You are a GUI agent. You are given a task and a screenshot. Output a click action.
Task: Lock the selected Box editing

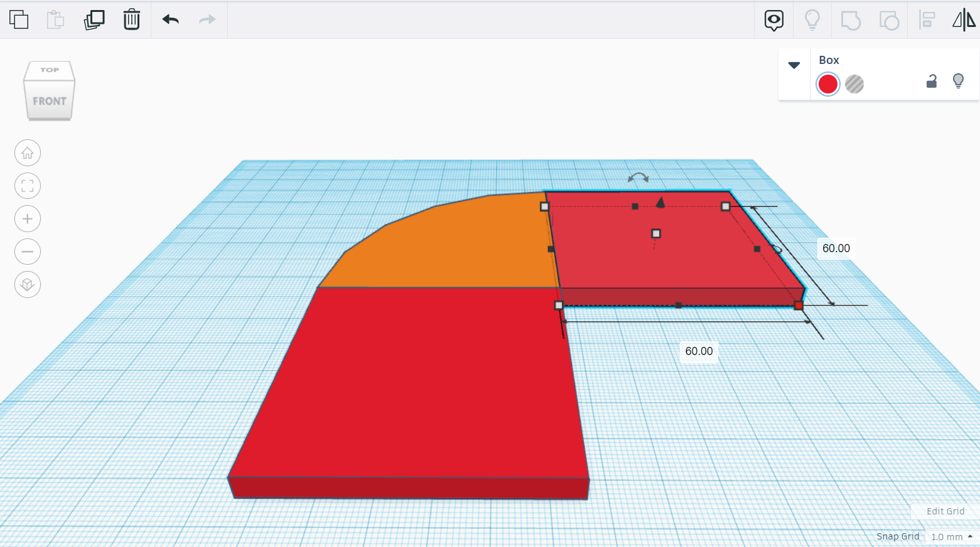(932, 81)
